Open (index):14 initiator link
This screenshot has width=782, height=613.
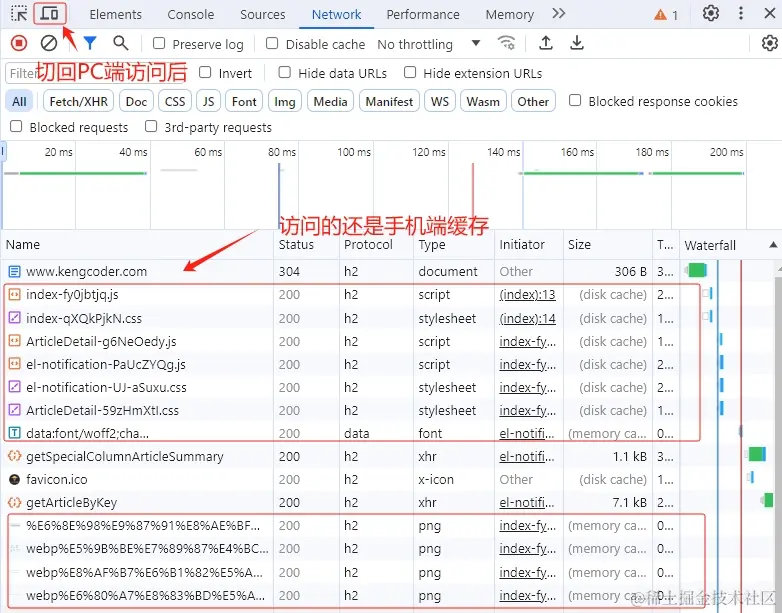click(527, 318)
